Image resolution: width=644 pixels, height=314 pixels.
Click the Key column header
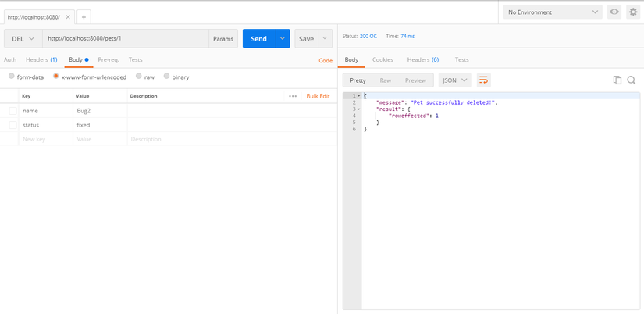(x=27, y=96)
